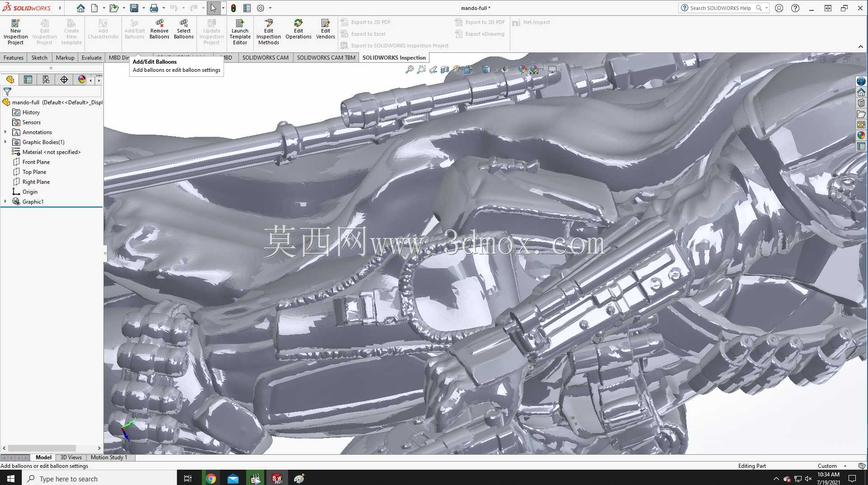Select PropertyManager tab
This screenshot has height=485, width=868.
click(x=28, y=79)
